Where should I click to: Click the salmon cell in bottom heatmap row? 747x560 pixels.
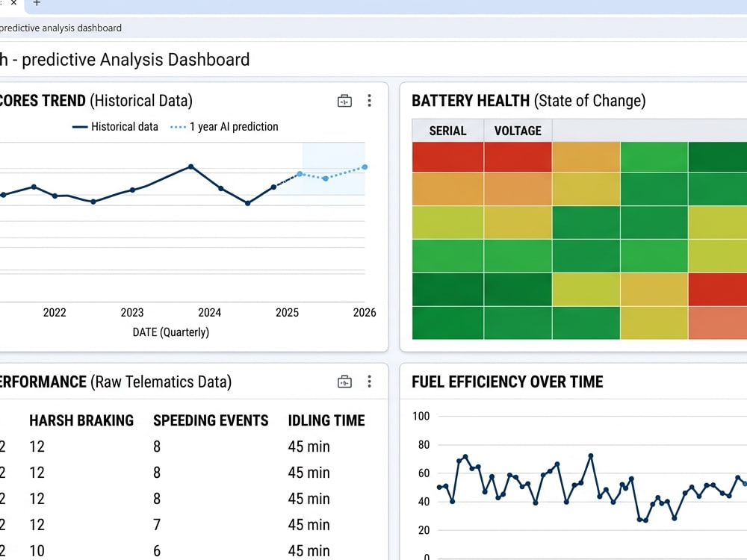click(717, 323)
